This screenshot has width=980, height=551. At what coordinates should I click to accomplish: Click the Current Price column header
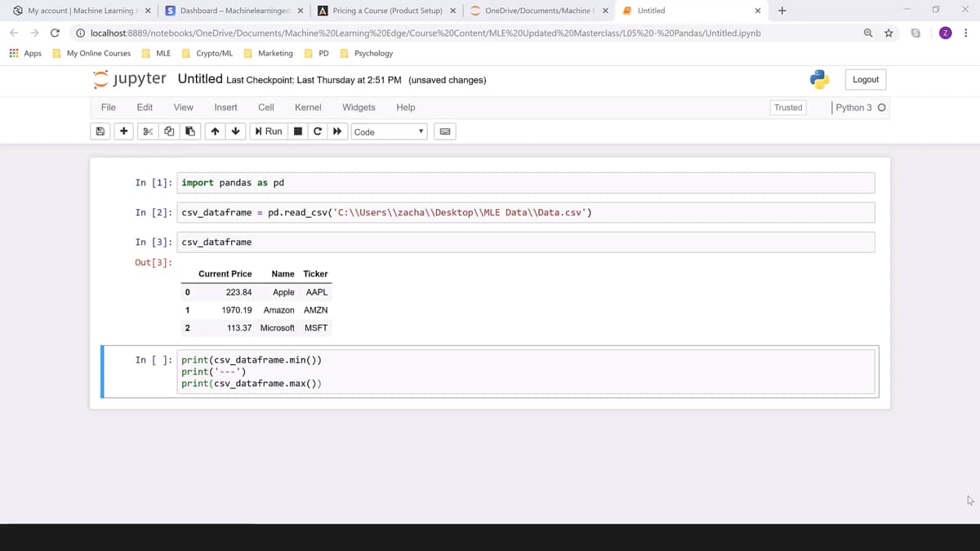click(x=225, y=273)
